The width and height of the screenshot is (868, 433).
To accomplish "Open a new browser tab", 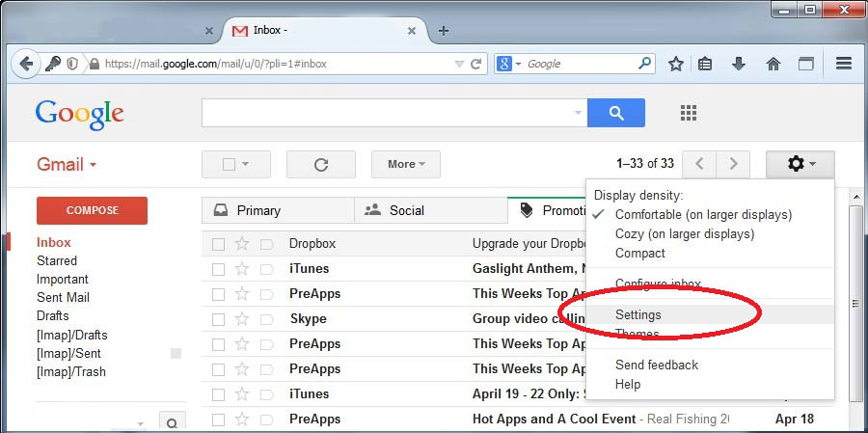I will click(443, 31).
